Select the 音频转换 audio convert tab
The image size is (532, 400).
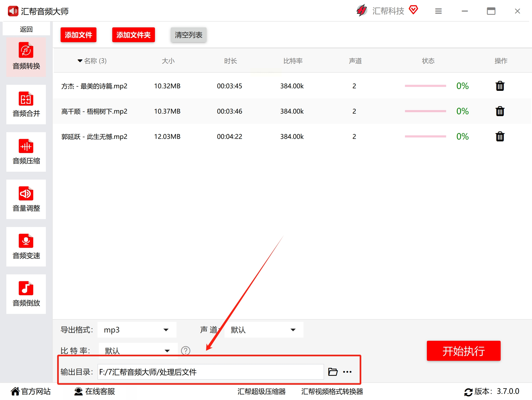[26, 57]
